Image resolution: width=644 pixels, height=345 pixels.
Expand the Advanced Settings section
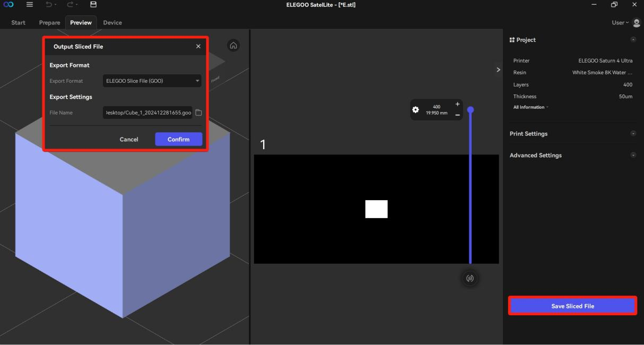coord(633,156)
